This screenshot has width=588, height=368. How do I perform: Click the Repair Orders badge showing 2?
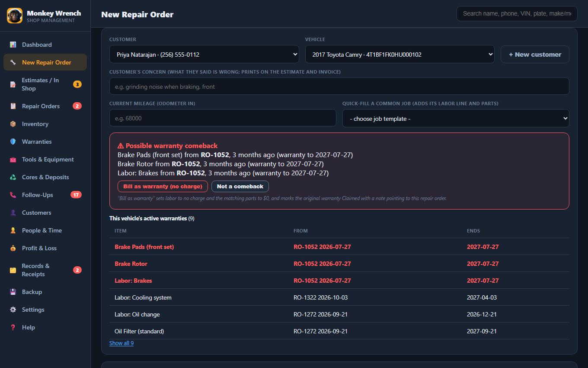click(77, 106)
